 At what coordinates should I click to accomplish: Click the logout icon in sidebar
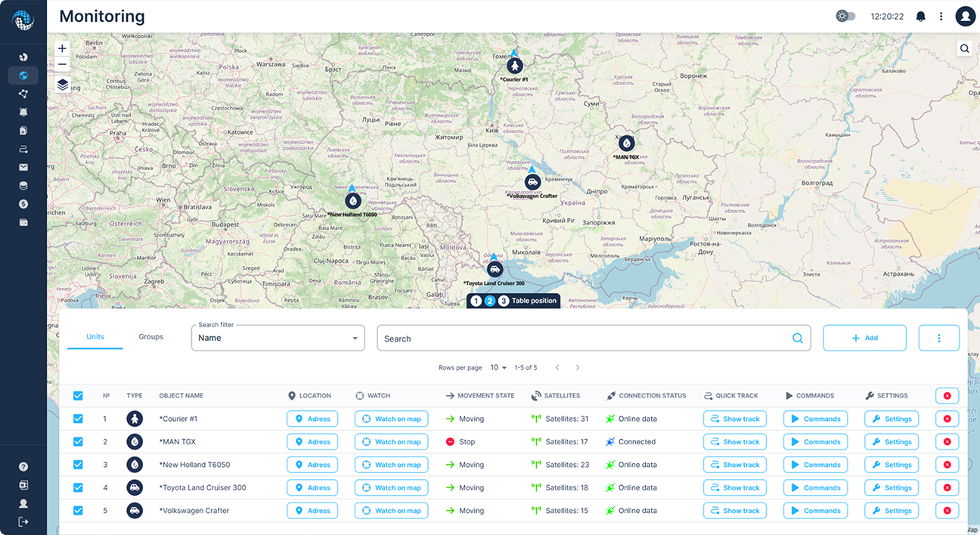tap(23, 521)
